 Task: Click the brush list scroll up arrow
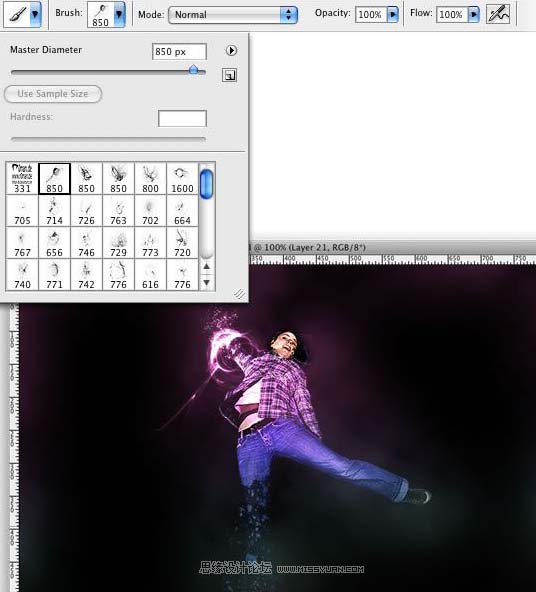[x=206, y=266]
